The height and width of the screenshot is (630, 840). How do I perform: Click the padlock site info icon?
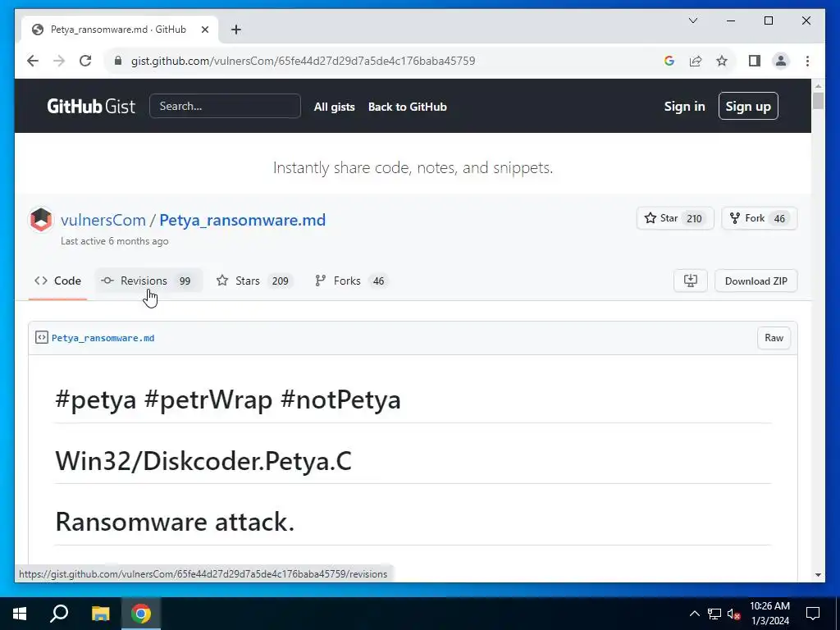coord(118,61)
